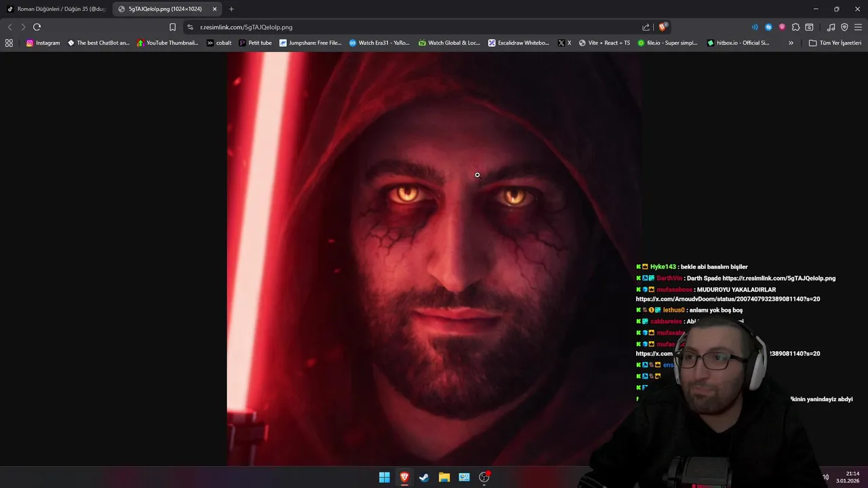868x488 pixels.
Task: Open the Extensions puzzle-piece menu
Action: tap(795, 27)
